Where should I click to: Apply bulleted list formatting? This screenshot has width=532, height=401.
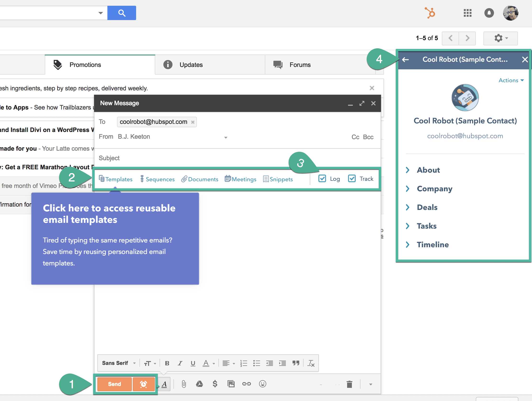[256, 363]
